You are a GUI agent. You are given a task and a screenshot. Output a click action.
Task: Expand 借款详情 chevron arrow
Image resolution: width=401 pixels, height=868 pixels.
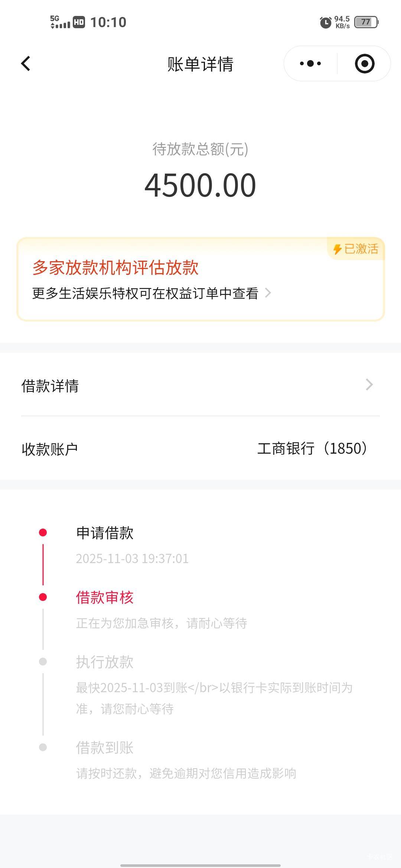[369, 385]
